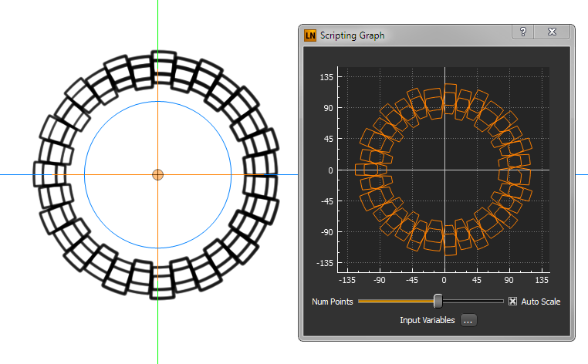Click the 'Scripting Graph' title text
The height and width of the screenshot is (364, 588).
(352, 35)
